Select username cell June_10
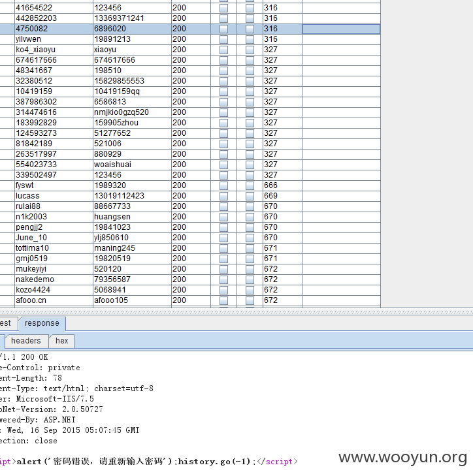The height and width of the screenshot is (476, 473). pyautogui.click(x=54, y=238)
